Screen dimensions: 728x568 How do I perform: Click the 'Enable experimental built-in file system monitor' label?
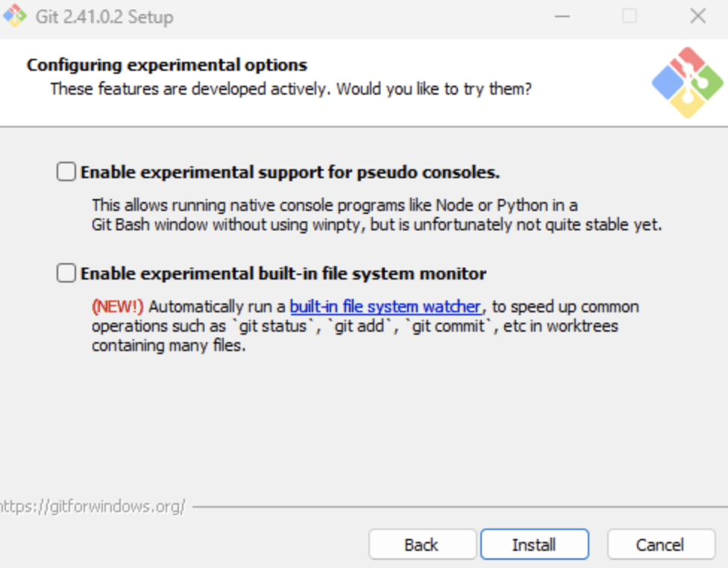[283, 274]
